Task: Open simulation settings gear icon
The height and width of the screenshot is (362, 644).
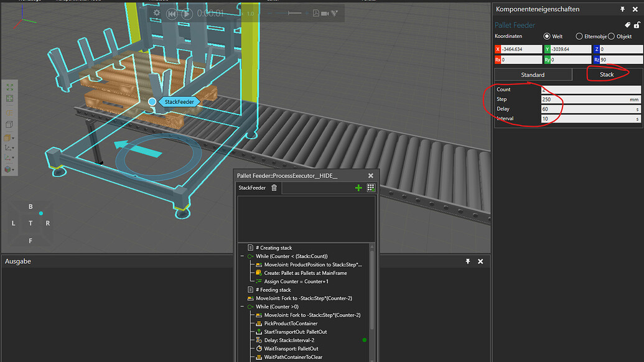Action: 157,13
